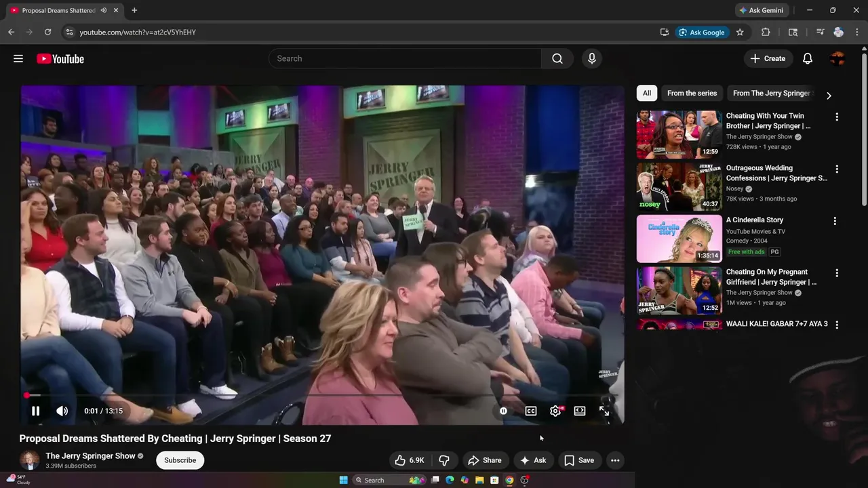Open the tab search icon in toolbar
Viewport: 868px width, 488px height.
(793, 32)
